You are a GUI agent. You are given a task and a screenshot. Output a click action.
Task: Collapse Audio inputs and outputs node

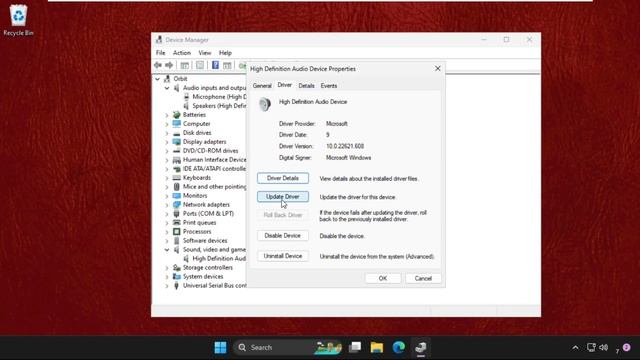pos(167,88)
